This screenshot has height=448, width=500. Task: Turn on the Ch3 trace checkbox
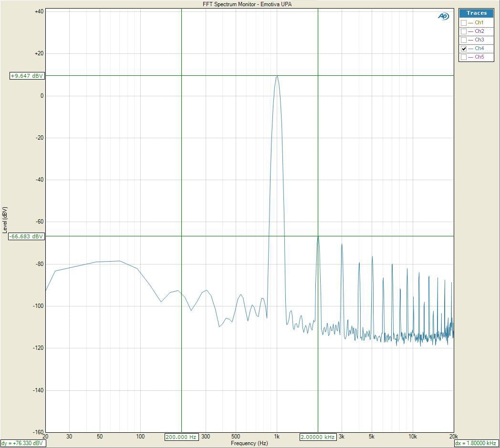click(464, 40)
